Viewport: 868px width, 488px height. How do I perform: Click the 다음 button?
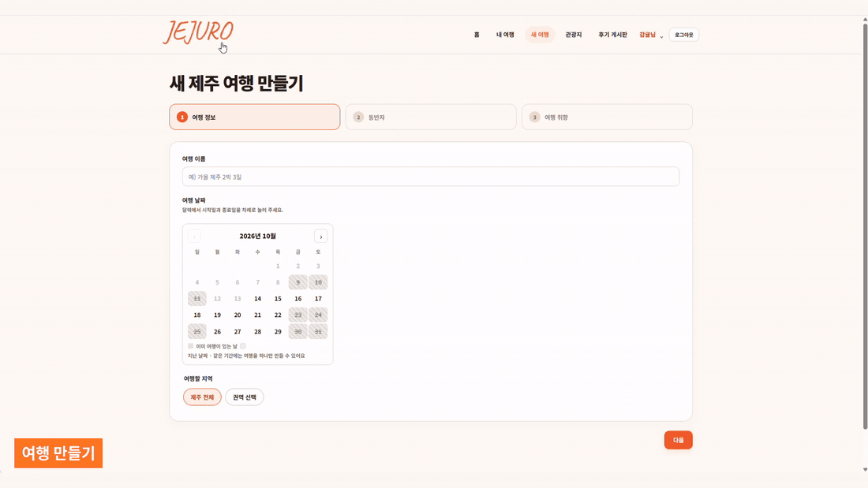click(x=678, y=441)
